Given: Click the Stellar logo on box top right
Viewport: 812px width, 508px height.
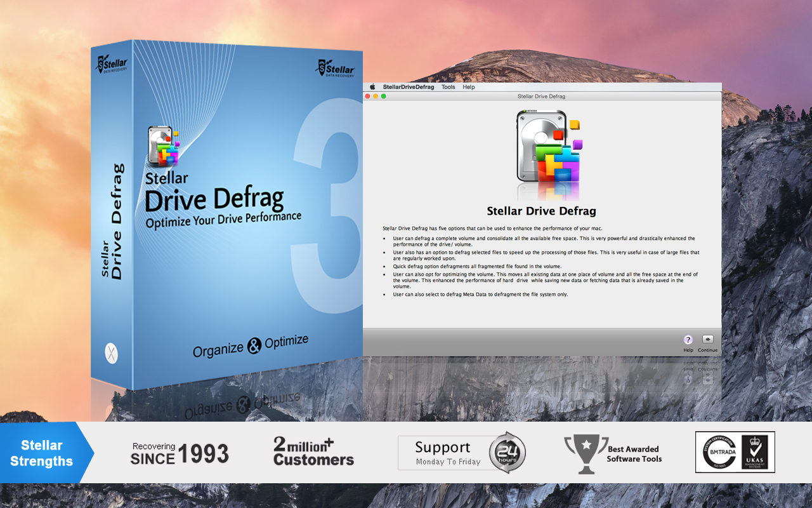Looking at the screenshot, I should pos(336,67).
